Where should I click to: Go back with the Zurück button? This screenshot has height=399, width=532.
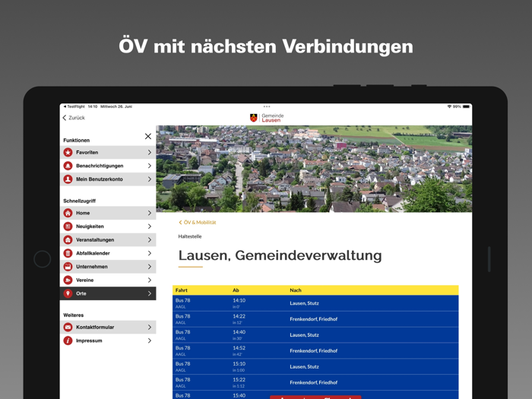click(74, 118)
